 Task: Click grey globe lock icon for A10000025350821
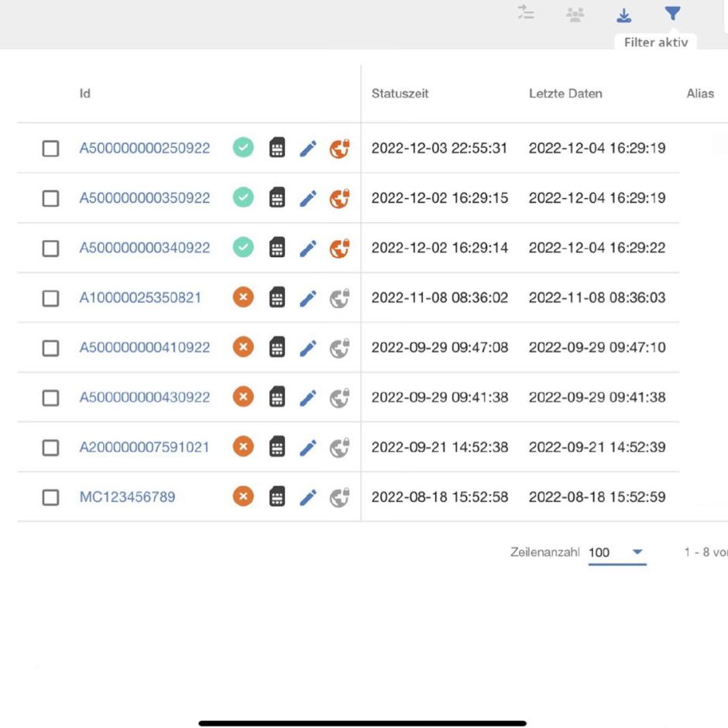pos(339,298)
